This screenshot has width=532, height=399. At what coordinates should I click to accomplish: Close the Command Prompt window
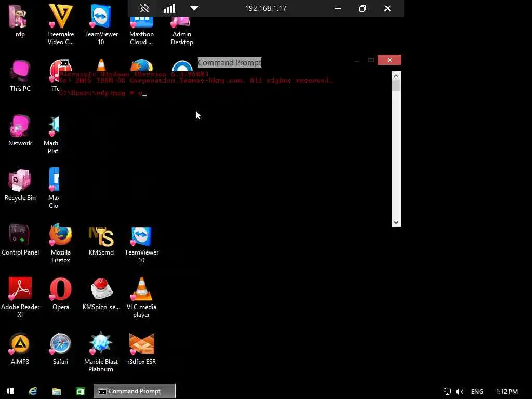(390, 60)
